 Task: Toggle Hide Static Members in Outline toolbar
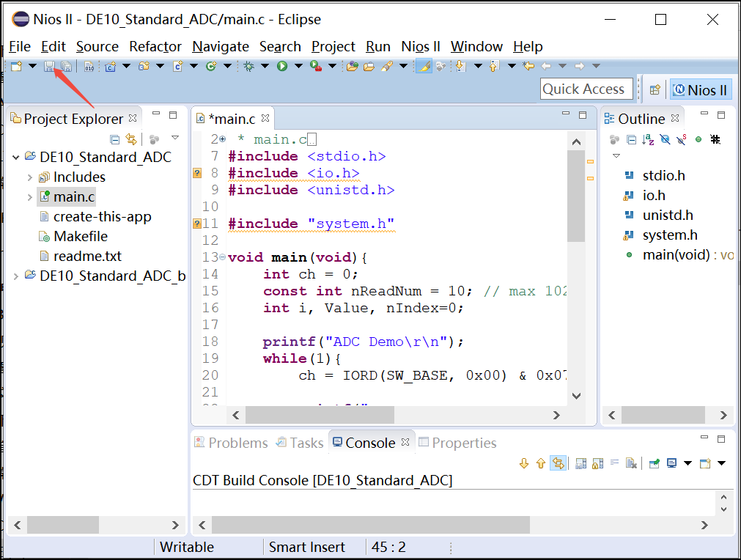[682, 139]
